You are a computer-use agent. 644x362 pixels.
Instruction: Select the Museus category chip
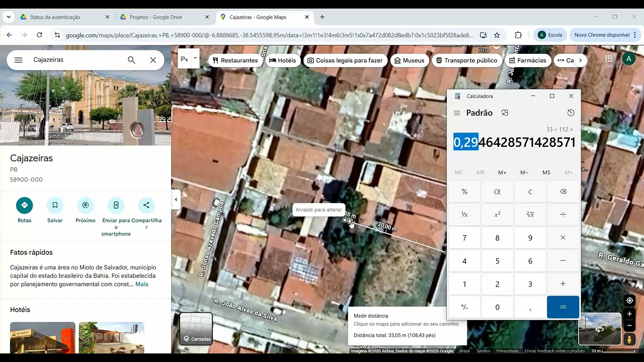(x=409, y=60)
